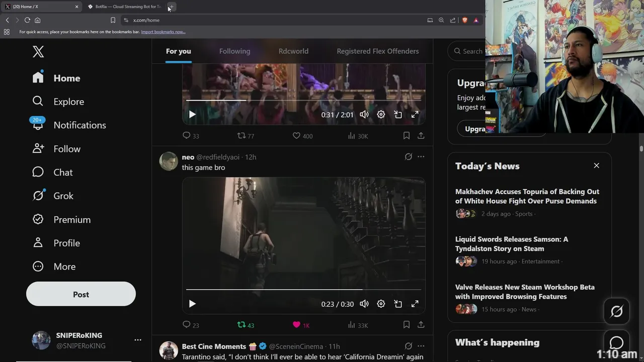Close the Today's News panel

pyautogui.click(x=596, y=165)
